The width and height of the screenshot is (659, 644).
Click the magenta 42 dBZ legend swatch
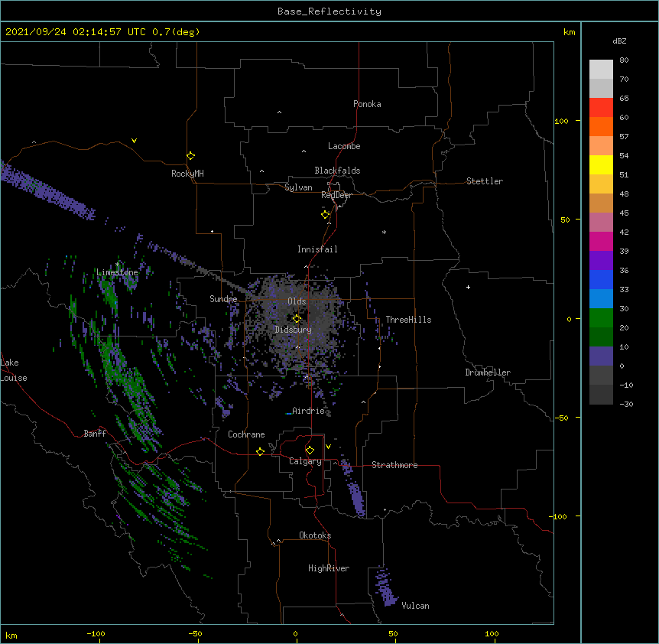click(601, 241)
